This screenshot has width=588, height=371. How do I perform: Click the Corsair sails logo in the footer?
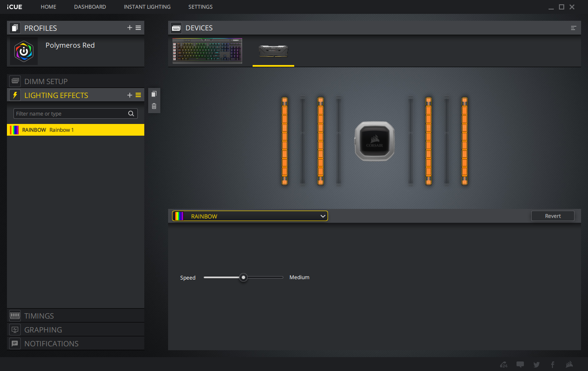pos(569,364)
